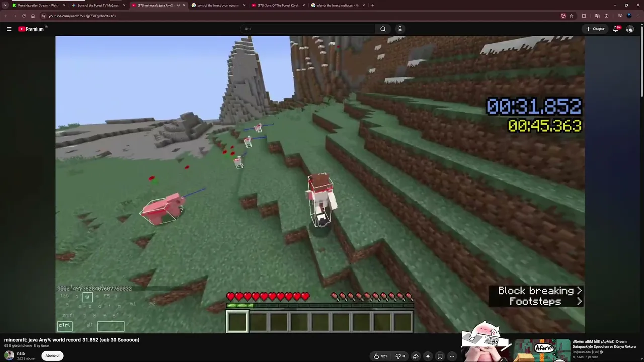Dislike the video with thumbs down
644x362 pixels.
coord(400,356)
